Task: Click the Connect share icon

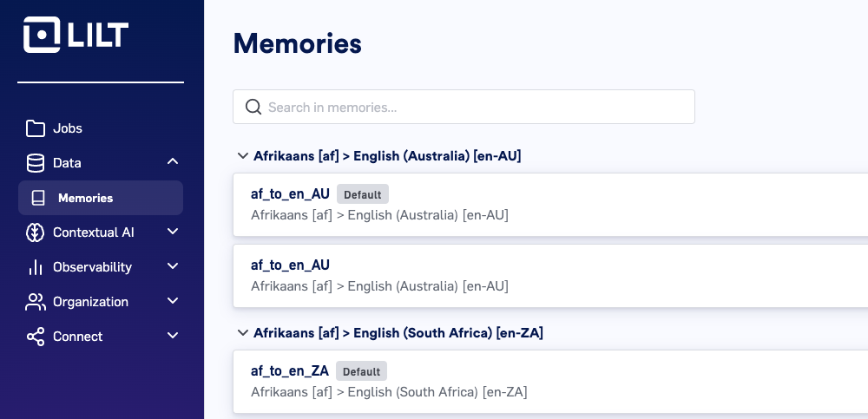Action: coord(36,337)
